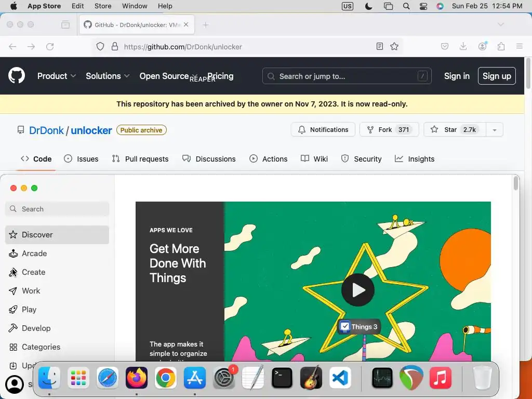Screen dimensions: 532x399
Task: Open the Security tab
Action: [x=362, y=159]
